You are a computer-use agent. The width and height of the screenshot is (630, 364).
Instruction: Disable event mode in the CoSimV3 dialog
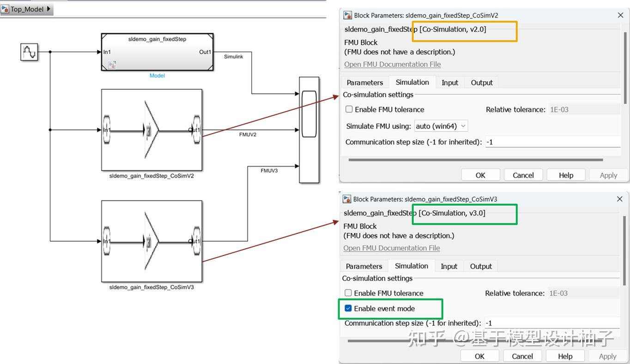click(x=348, y=308)
